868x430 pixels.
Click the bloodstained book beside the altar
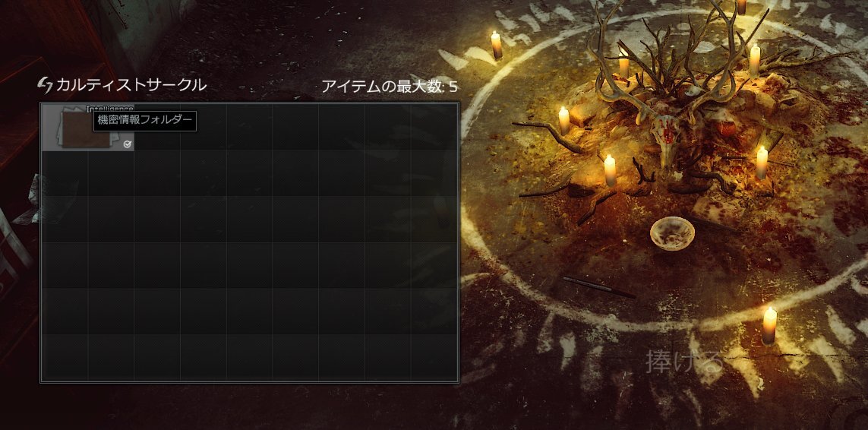point(718,210)
